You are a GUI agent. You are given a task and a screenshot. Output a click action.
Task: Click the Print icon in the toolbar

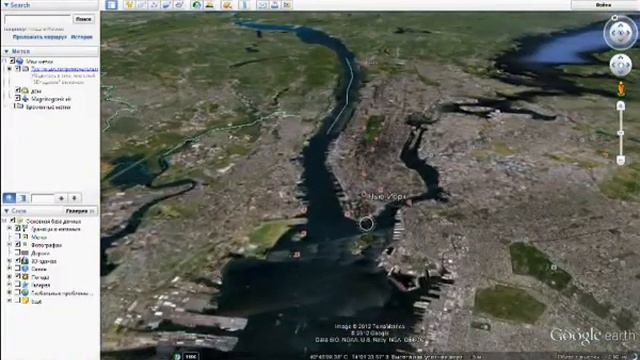275,5
